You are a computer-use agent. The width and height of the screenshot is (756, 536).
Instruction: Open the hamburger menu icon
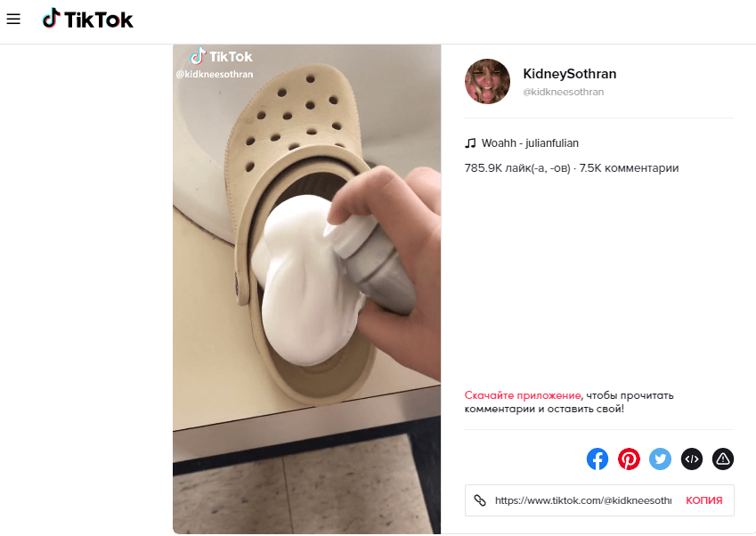coord(13,20)
